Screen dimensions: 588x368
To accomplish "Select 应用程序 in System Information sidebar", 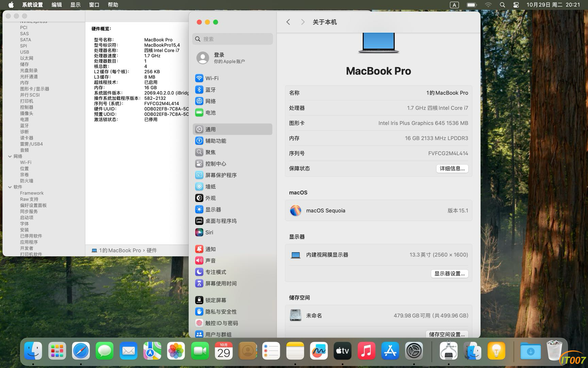I will coord(29,242).
